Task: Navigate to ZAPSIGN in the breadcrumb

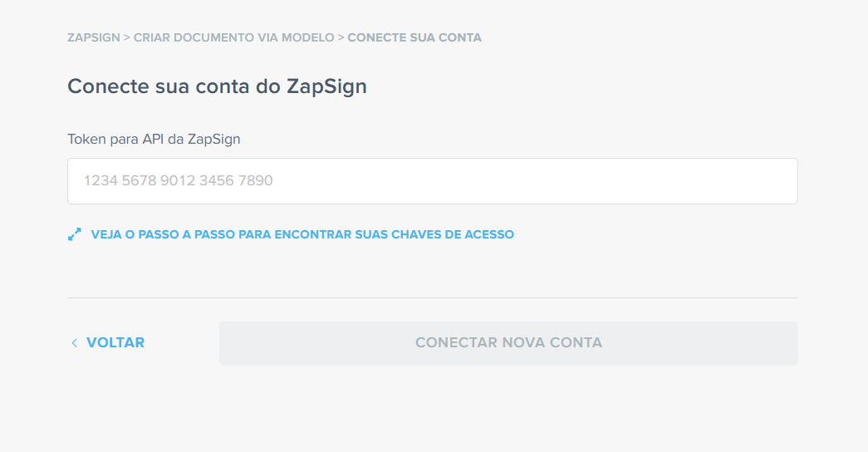Action: tap(94, 37)
